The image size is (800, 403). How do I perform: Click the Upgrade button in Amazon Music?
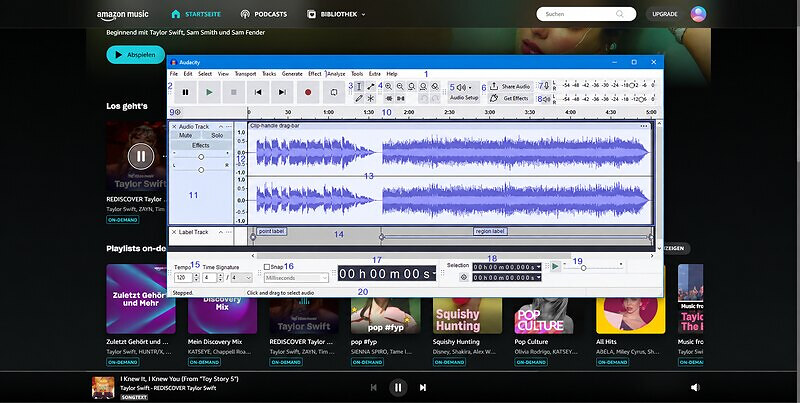pyautogui.click(x=665, y=14)
